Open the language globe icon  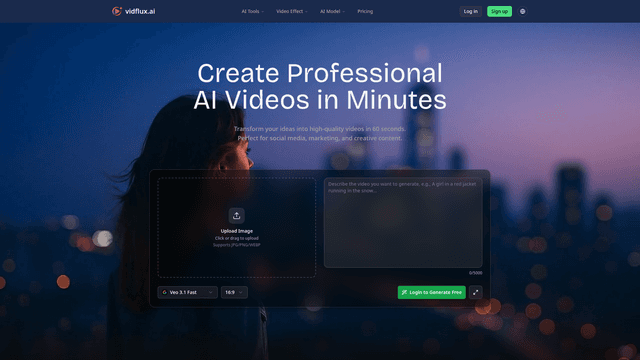pos(522,11)
